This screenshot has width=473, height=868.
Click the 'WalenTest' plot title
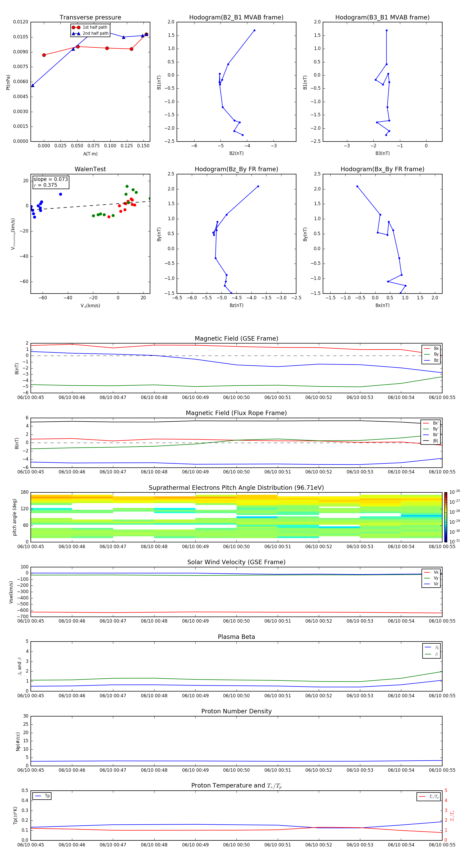coord(90,169)
